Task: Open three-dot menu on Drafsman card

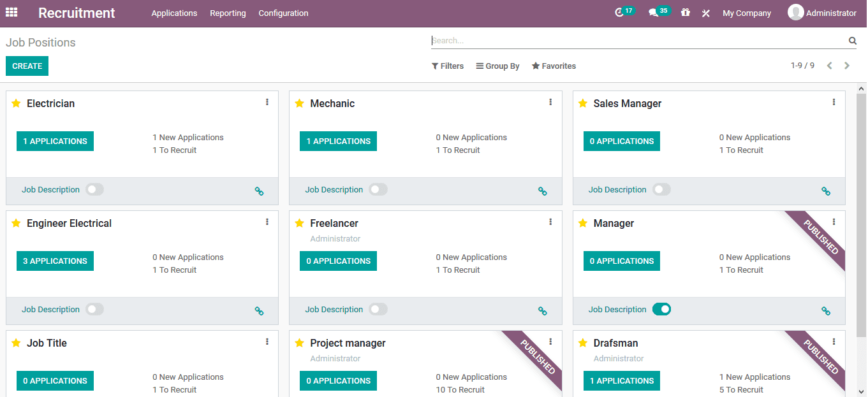Action: 834,342
